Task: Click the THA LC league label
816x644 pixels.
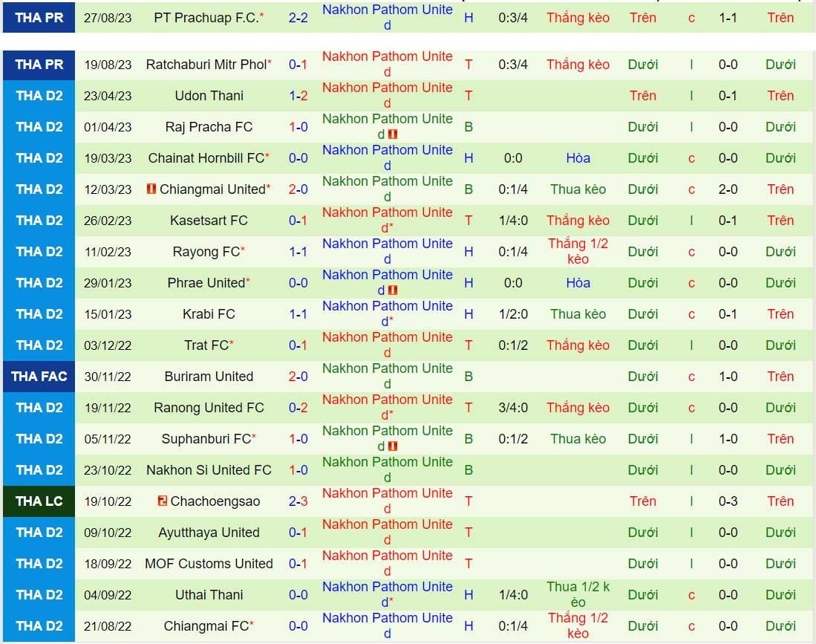Action: 39,501
